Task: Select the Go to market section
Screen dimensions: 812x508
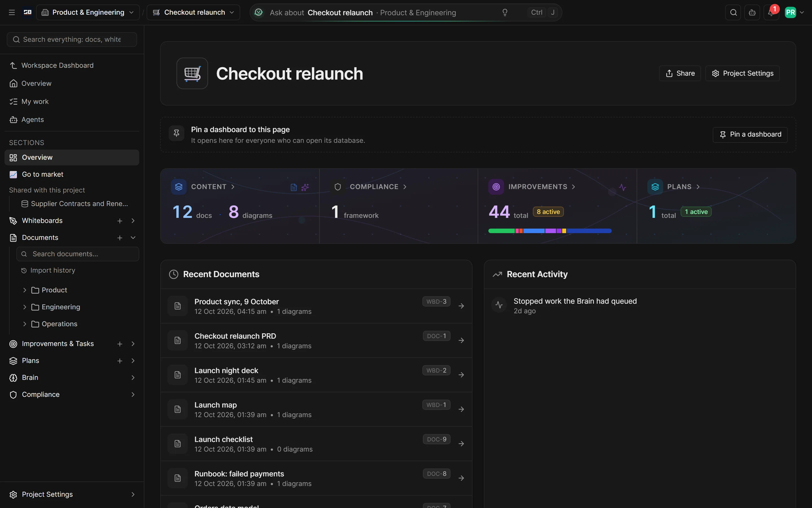Action: click(72, 174)
